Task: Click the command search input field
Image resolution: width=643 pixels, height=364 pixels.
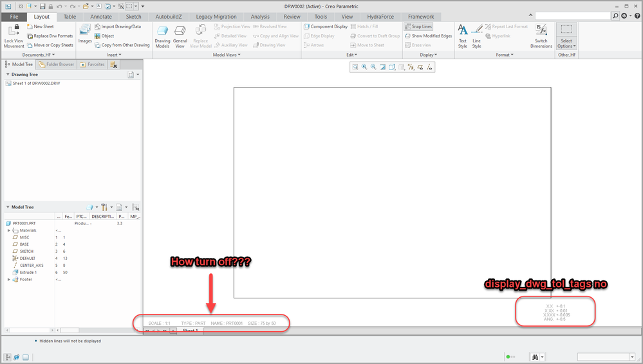Action: [x=572, y=15]
